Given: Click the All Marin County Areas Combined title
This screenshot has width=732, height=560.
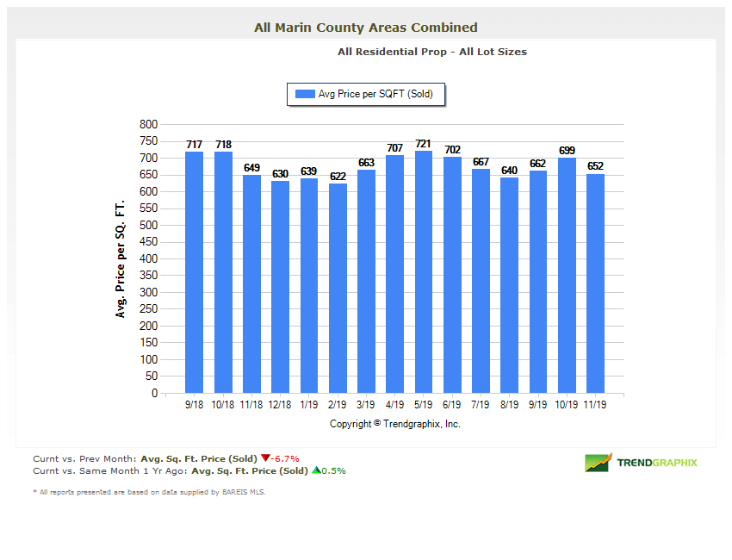Looking at the screenshot, I should coord(366,28).
